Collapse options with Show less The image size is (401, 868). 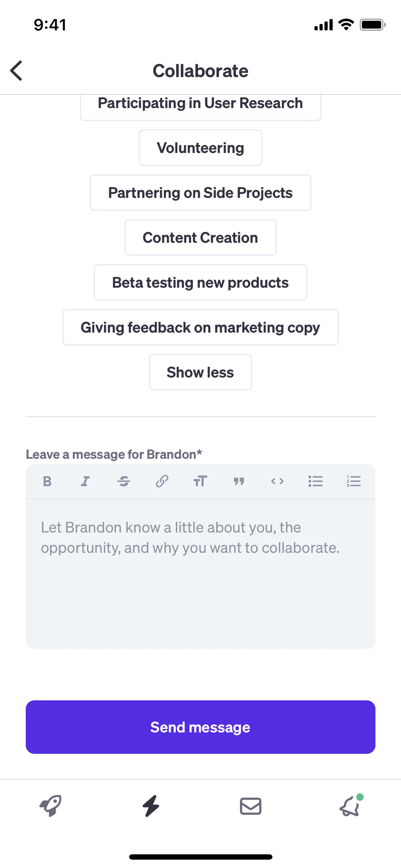tap(200, 372)
